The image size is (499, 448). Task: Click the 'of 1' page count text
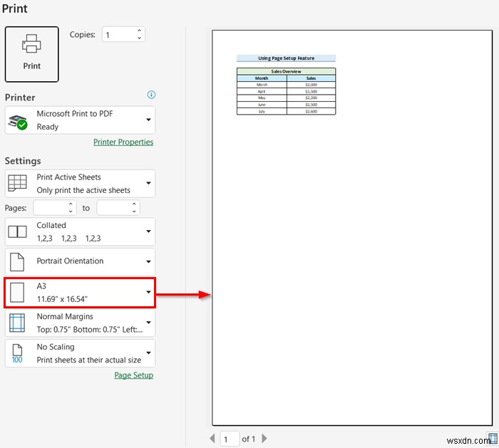click(x=249, y=439)
